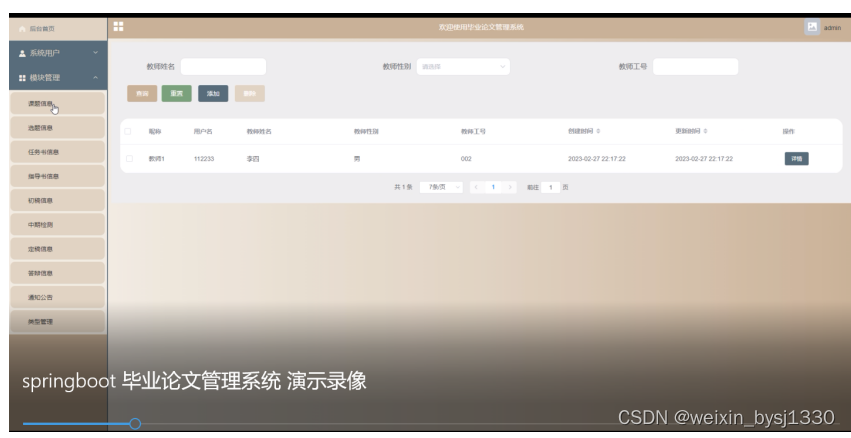Click the 112233 username cell
This screenshot has width=851, height=438.
tap(204, 159)
